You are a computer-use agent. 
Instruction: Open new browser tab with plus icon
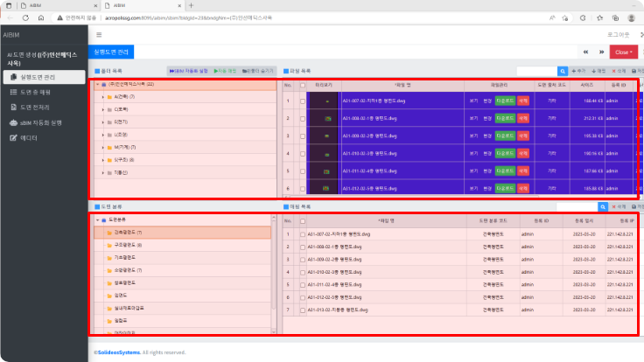(192, 4)
